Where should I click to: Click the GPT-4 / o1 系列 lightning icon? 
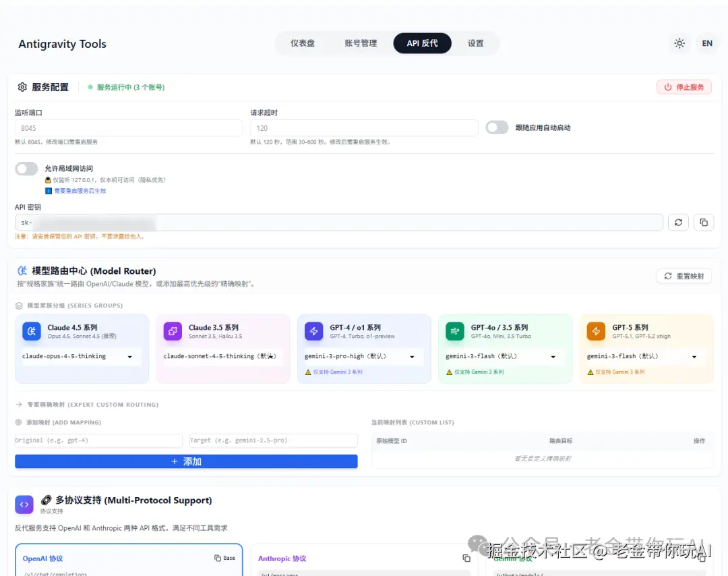point(314,331)
